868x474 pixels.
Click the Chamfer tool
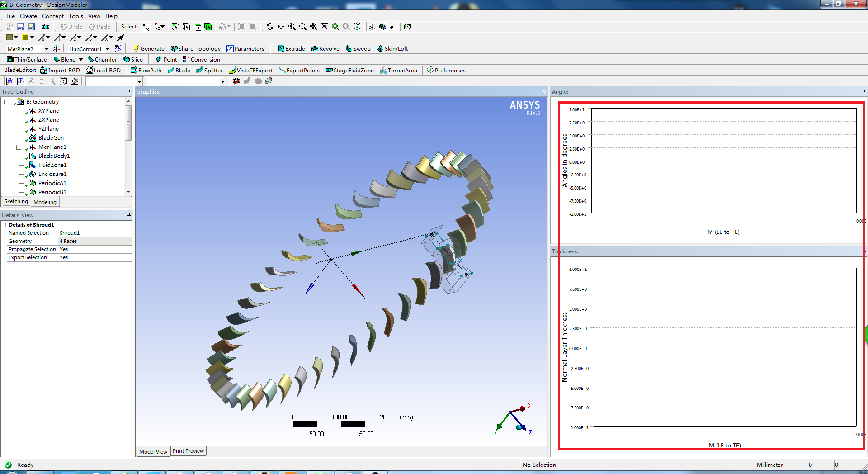tap(102, 60)
